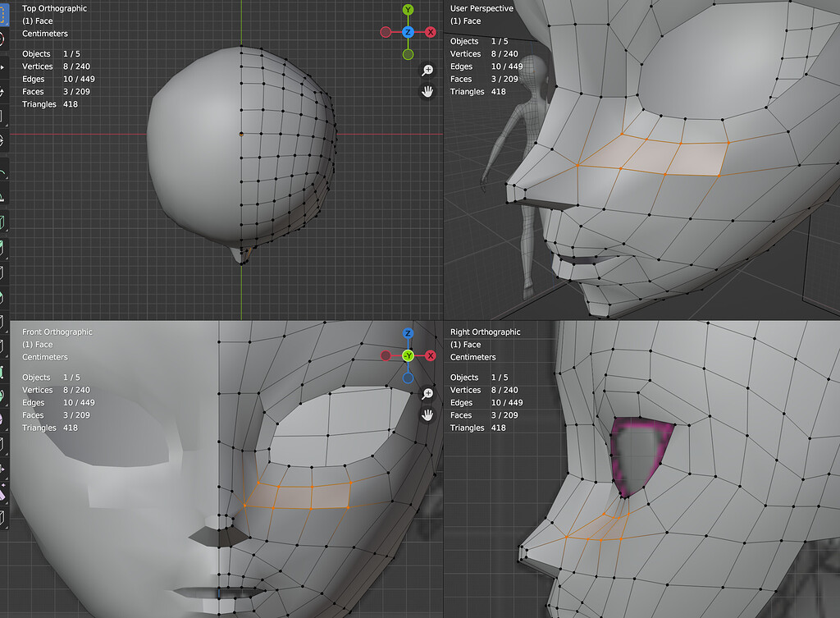
Task: Click the pan hand in Top Orthographic view
Action: (x=427, y=92)
